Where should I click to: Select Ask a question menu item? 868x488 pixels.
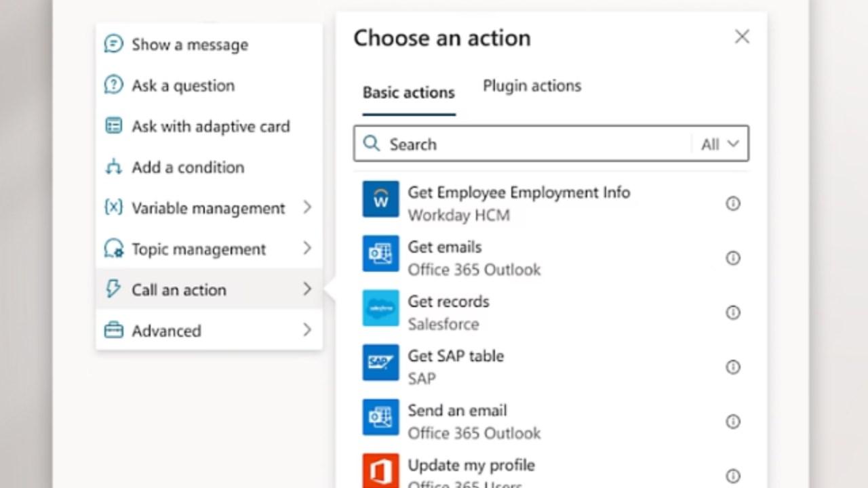(182, 85)
